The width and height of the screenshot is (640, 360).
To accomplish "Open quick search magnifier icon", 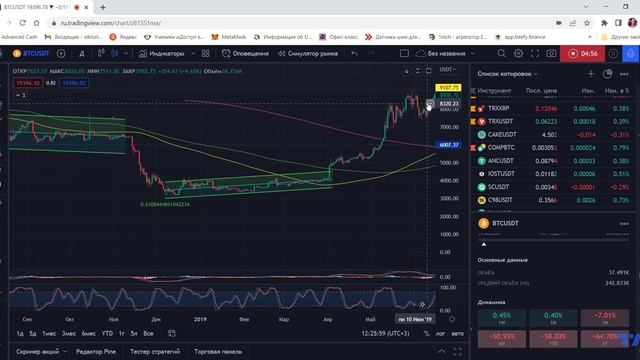I will pos(501,53).
